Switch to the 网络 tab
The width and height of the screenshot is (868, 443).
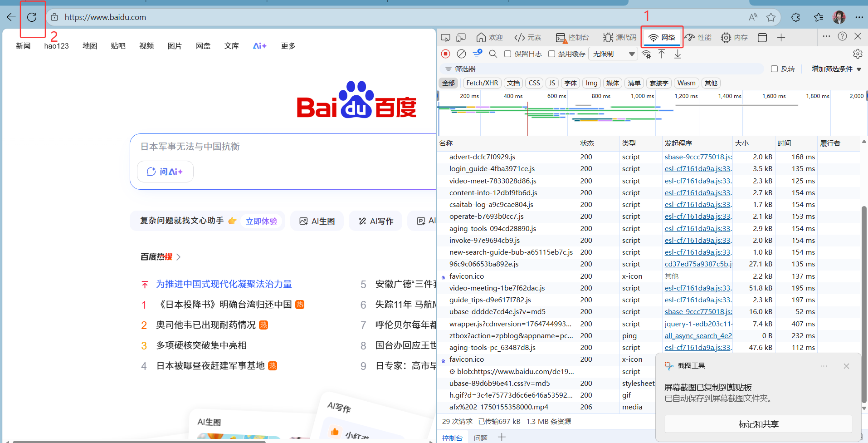662,38
